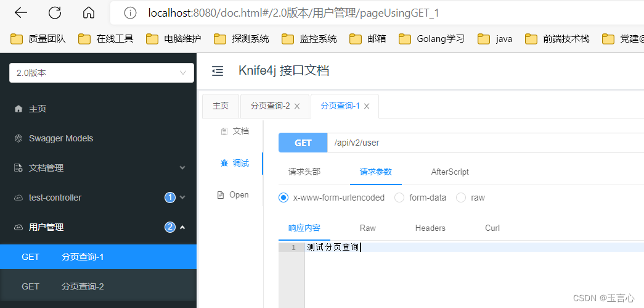Select the raw radio option

tap(461, 198)
